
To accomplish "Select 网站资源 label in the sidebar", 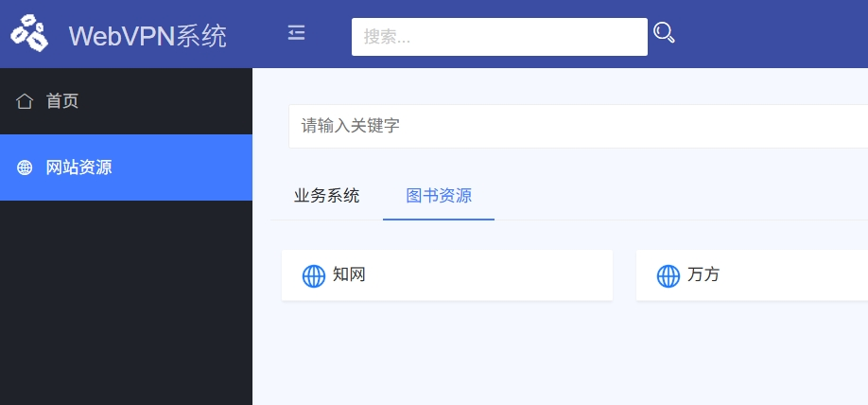I will pyautogui.click(x=78, y=168).
